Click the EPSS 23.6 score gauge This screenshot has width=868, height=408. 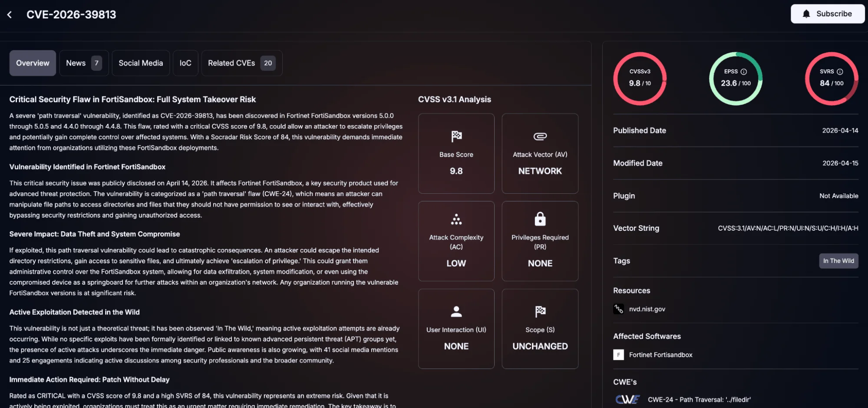(x=736, y=78)
